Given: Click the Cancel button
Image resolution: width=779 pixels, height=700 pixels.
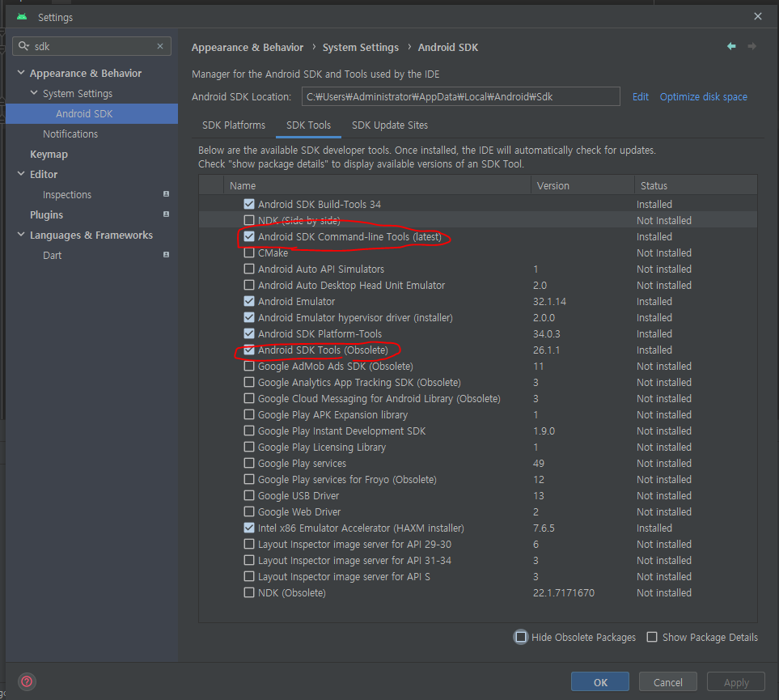Looking at the screenshot, I should click(x=667, y=682).
